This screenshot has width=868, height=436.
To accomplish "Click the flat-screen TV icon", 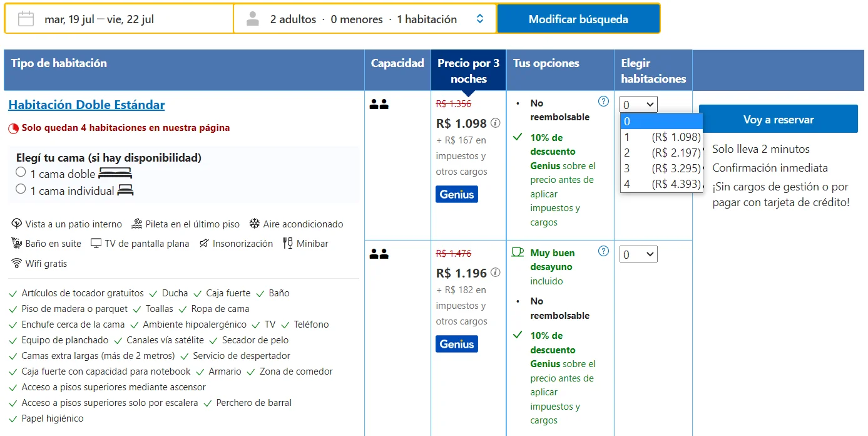I will point(96,243).
